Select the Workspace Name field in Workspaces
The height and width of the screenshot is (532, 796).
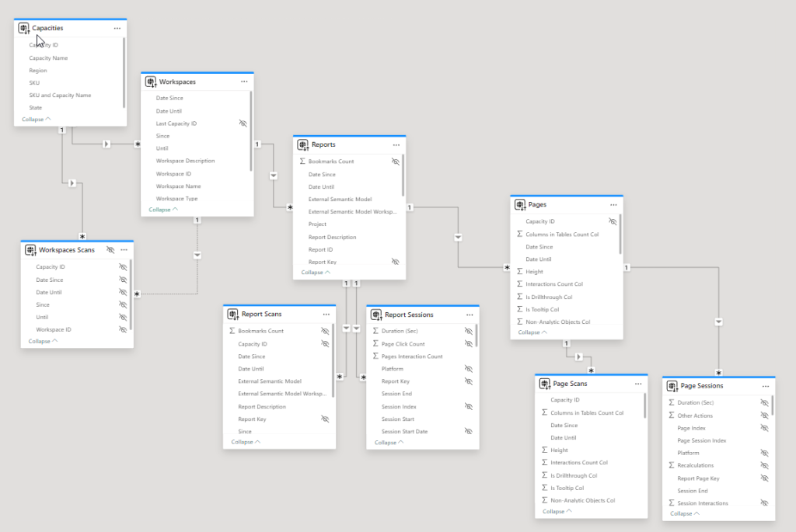(178, 186)
